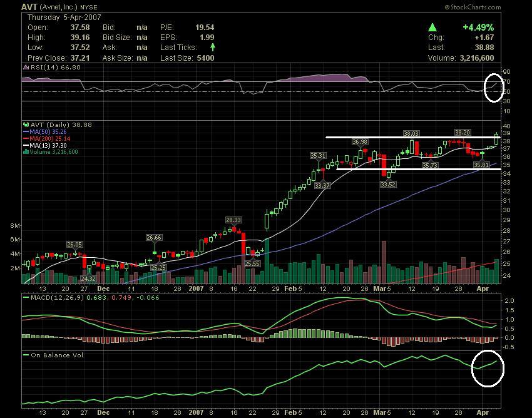Image resolution: width=532 pixels, height=418 pixels.
Task: Click the EPS value 1.99
Action: pos(207,38)
